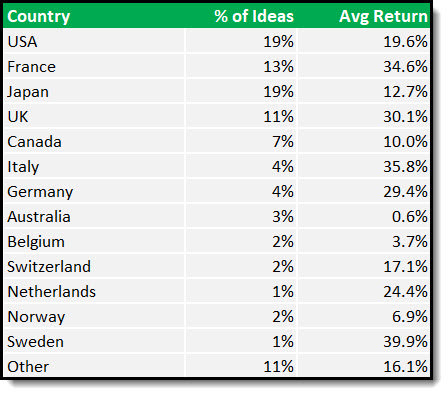Click the USA country cell
448x395 pixels.
pos(94,41)
